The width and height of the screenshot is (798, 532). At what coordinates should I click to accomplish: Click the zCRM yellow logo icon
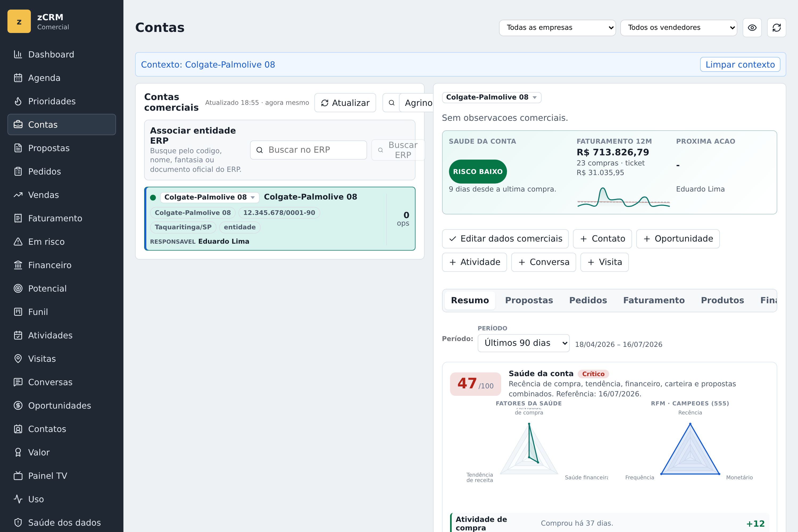19,21
